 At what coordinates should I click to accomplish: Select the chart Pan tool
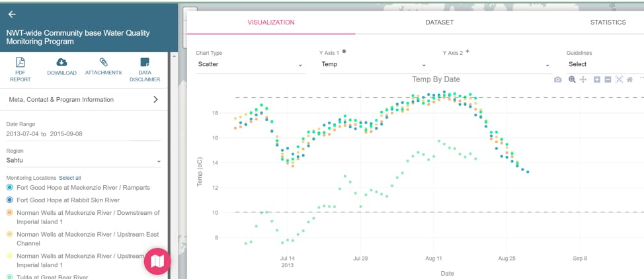pyautogui.click(x=583, y=80)
